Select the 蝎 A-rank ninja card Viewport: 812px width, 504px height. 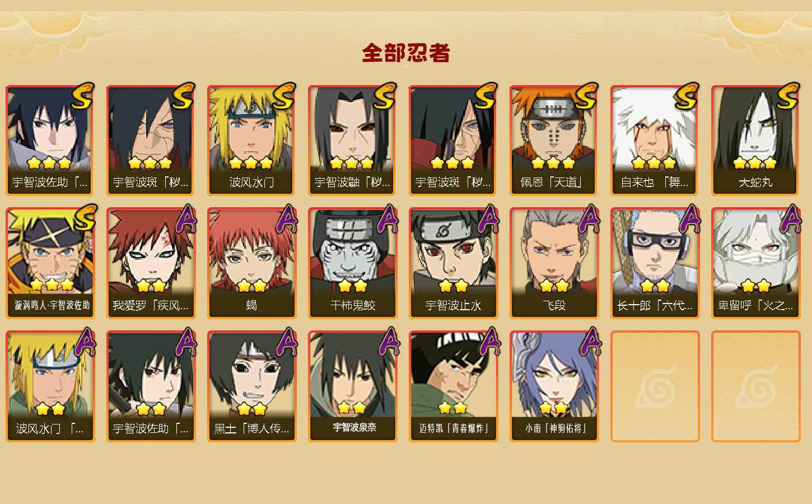[x=251, y=263]
